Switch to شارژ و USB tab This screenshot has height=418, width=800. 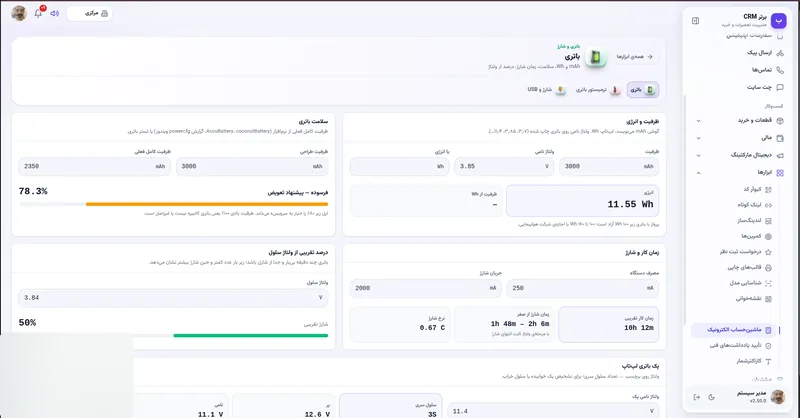(546, 90)
